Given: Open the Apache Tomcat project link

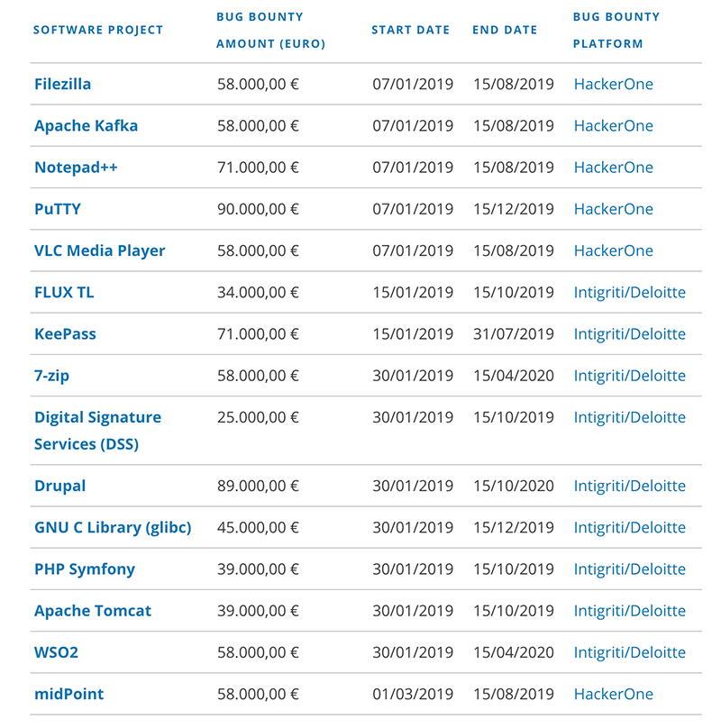Looking at the screenshot, I should (93, 611).
